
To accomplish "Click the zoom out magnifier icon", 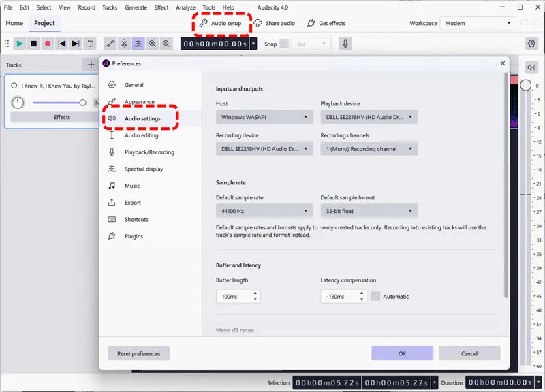I will tap(166, 44).
